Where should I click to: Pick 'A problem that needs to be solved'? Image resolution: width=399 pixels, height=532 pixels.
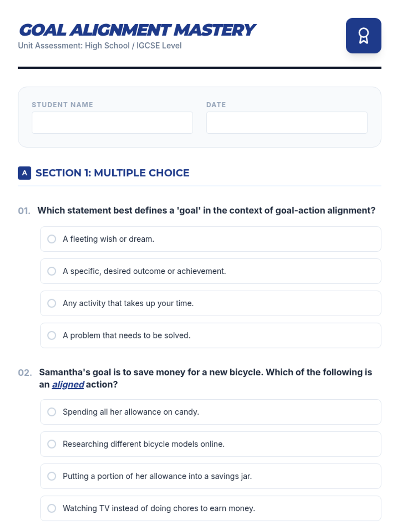(52, 335)
